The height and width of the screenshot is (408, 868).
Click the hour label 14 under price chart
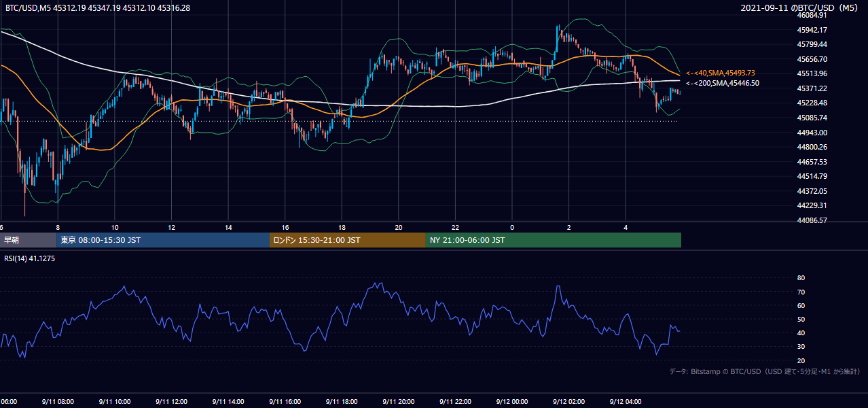pos(228,227)
